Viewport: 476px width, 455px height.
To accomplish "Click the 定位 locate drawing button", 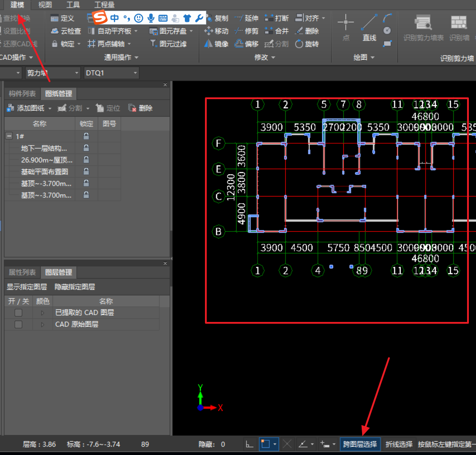I will [x=108, y=108].
